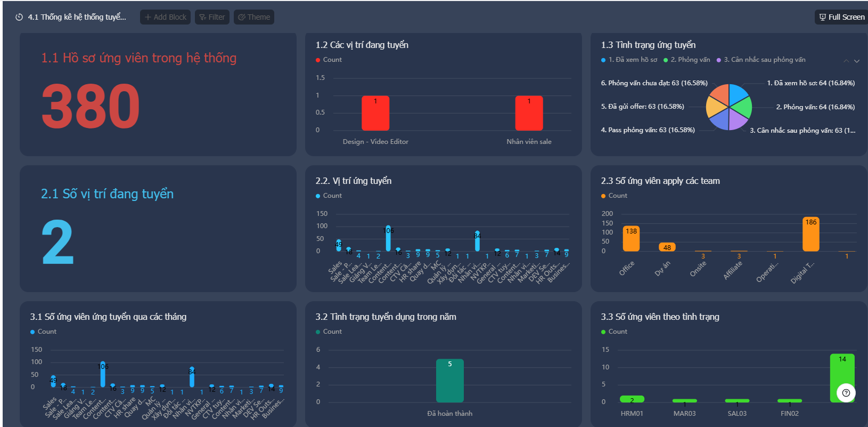This screenshot has width=868, height=427.
Task: Click the title "2.1 Số vị trí đang tuyển"
Action: click(x=108, y=194)
